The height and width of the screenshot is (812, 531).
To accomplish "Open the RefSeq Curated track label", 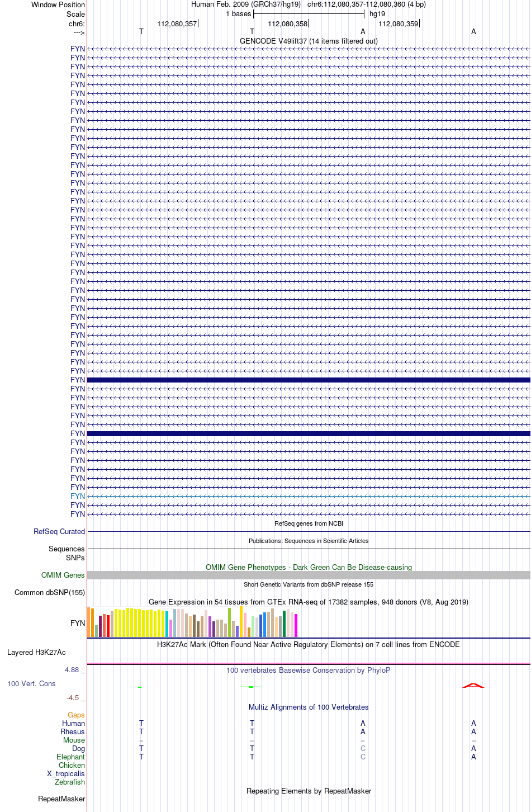I will (x=59, y=531).
